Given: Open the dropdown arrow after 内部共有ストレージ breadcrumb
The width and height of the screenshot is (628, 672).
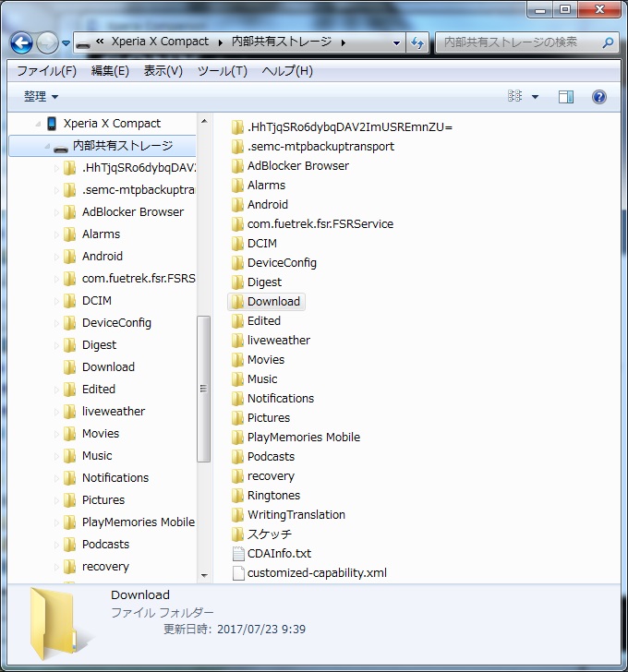Looking at the screenshot, I should [x=344, y=42].
